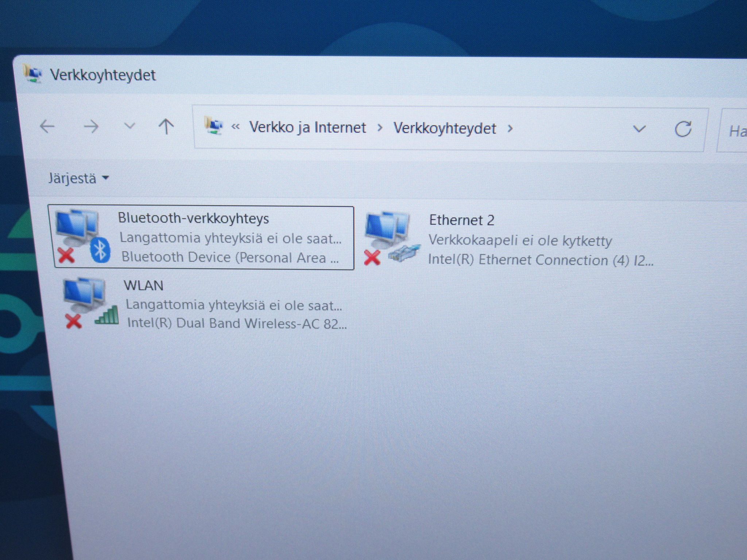Image resolution: width=747 pixels, height=560 pixels.
Task: Click the Verkkoyhteydet window title icon
Action: coord(33,74)
